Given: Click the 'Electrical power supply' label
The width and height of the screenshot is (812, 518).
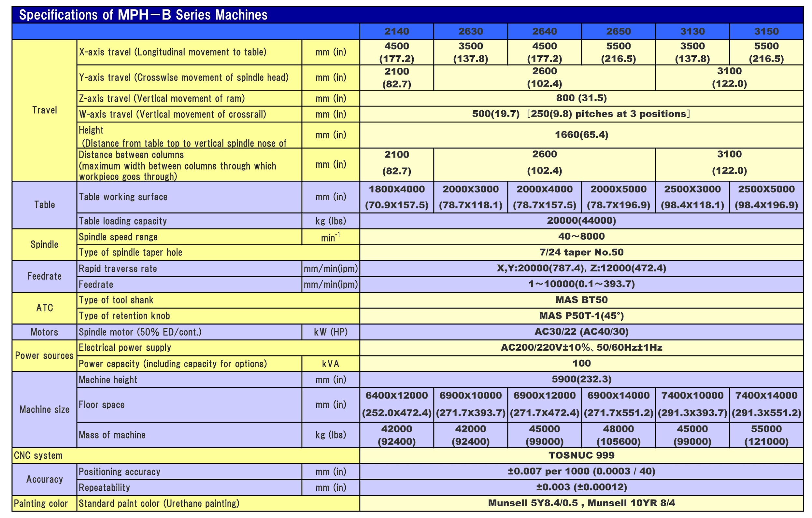Looking at the screenshot, I should [125, 348].
